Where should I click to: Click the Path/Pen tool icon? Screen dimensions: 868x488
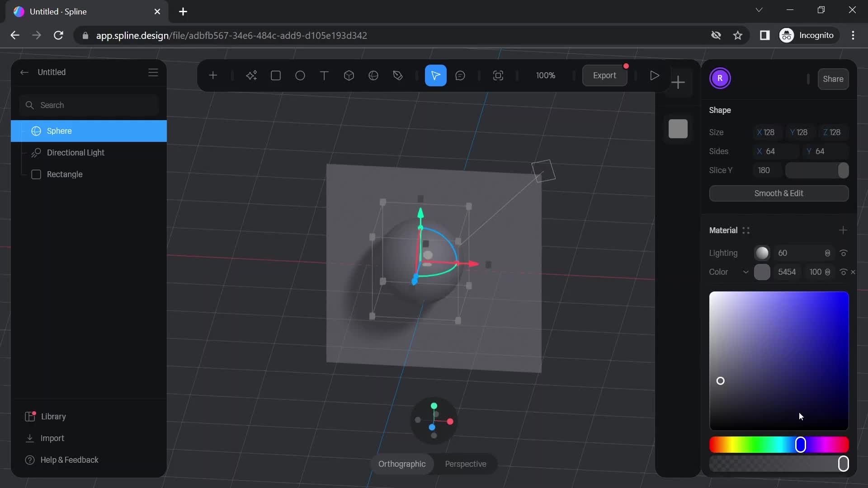coord(398,75)
